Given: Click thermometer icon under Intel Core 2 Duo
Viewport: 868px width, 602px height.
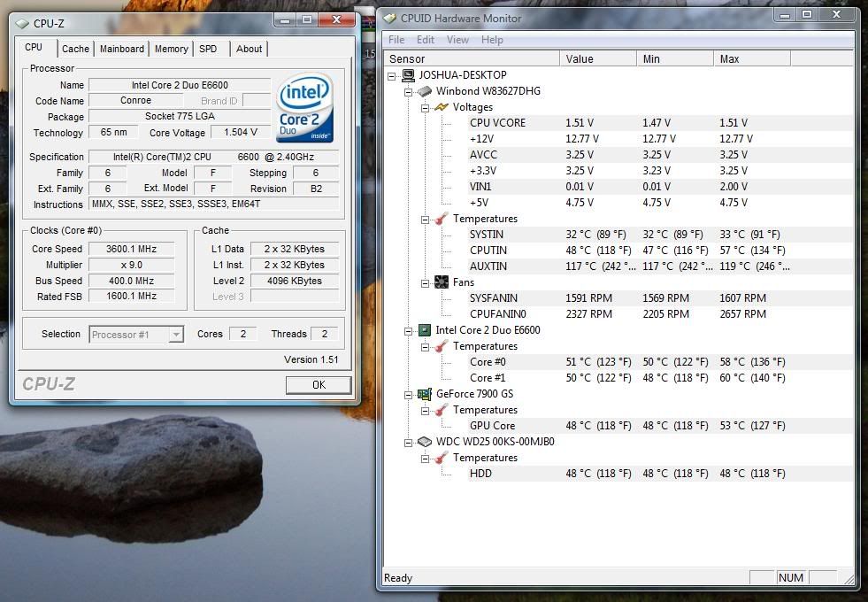Looking at the screenshot, I should [442, 346].
